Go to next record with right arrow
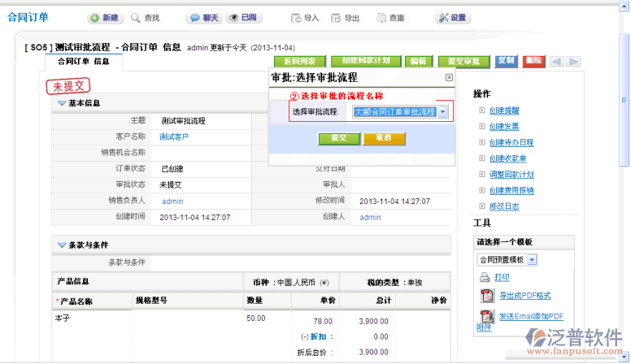 pos(574,62)
